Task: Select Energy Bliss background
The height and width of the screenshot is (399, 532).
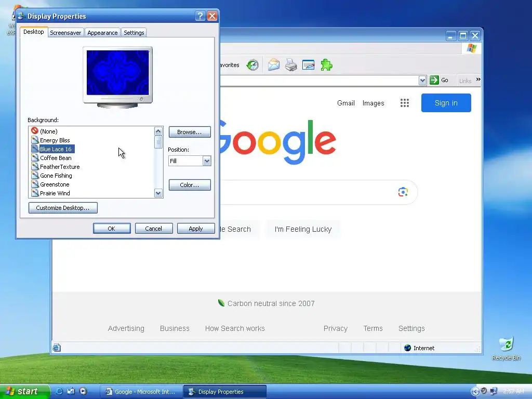Action: coord(55,140)
